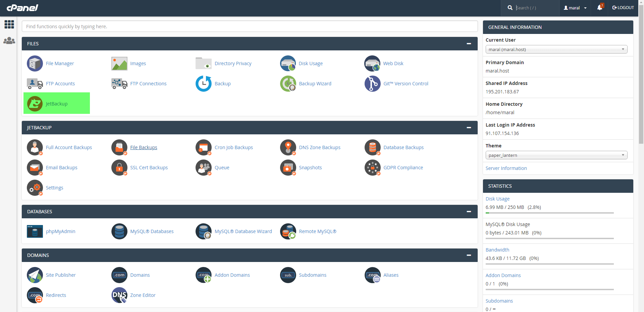This screenshot has height=312, width=644.
Task: Open the Git Version Control icon
Action: (x=372, y=84)
